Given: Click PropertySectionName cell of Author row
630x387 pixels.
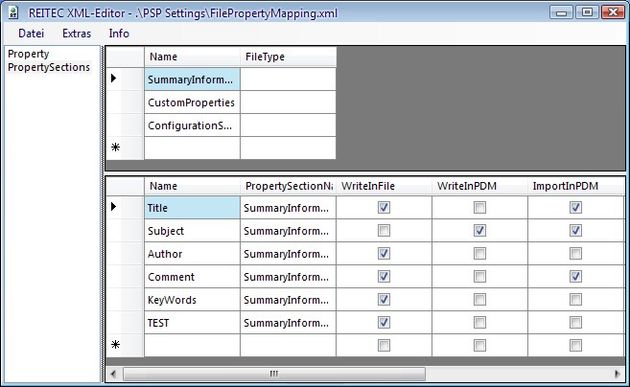Looking at the screenshot, I should tap(288, 254).
